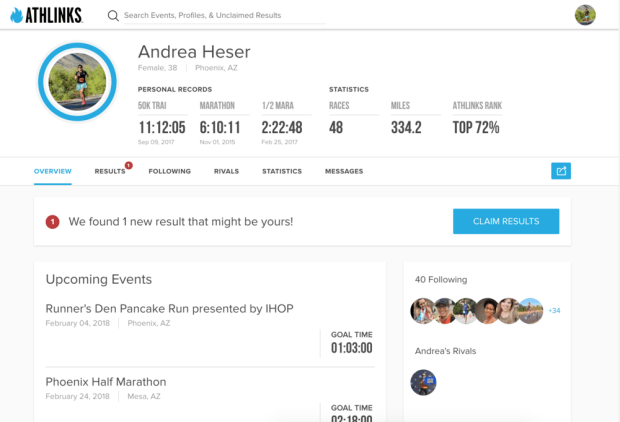Open first following avatar in the list

[x=423, y=310]
